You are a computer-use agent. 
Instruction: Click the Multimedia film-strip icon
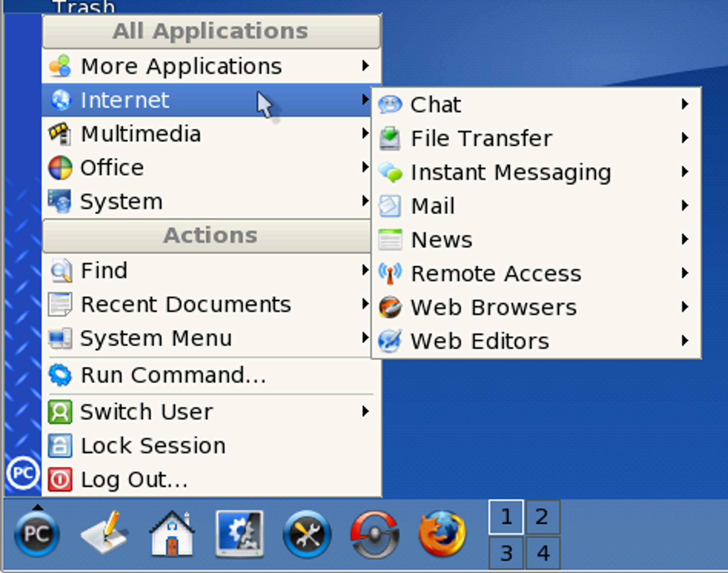click(x=60, y=134)
